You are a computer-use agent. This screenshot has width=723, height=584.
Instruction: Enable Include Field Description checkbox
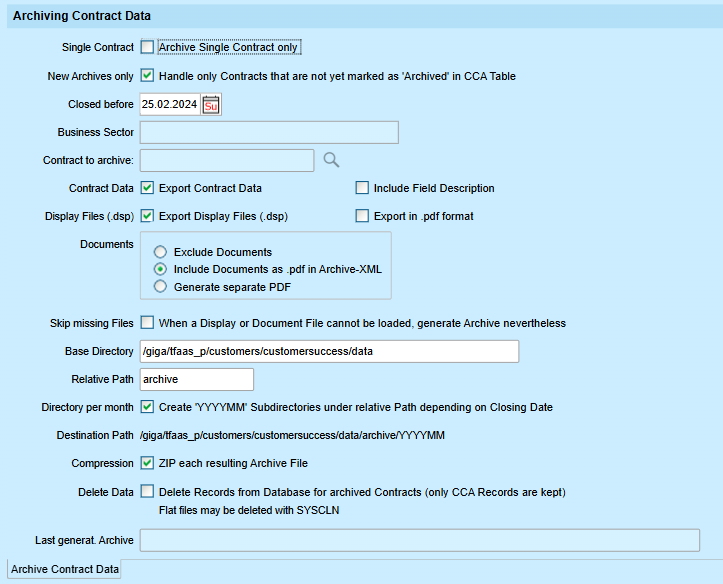[362, 188]
